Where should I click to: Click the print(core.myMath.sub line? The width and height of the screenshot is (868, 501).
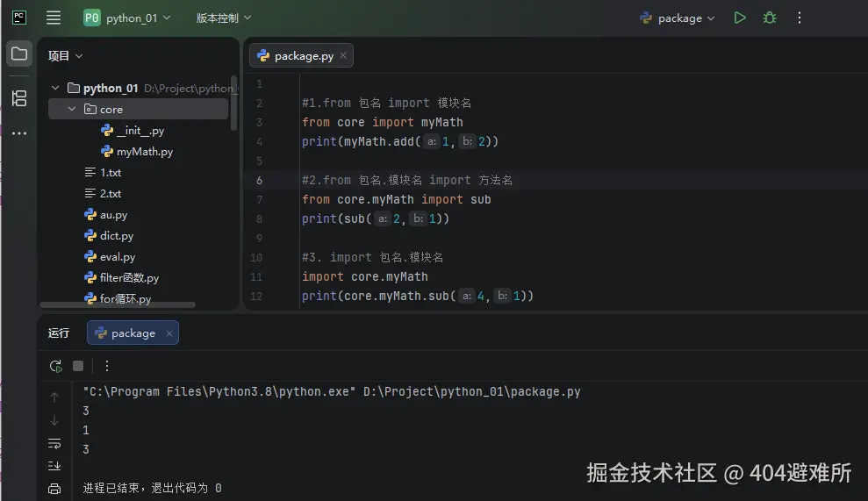pos(418,297)
